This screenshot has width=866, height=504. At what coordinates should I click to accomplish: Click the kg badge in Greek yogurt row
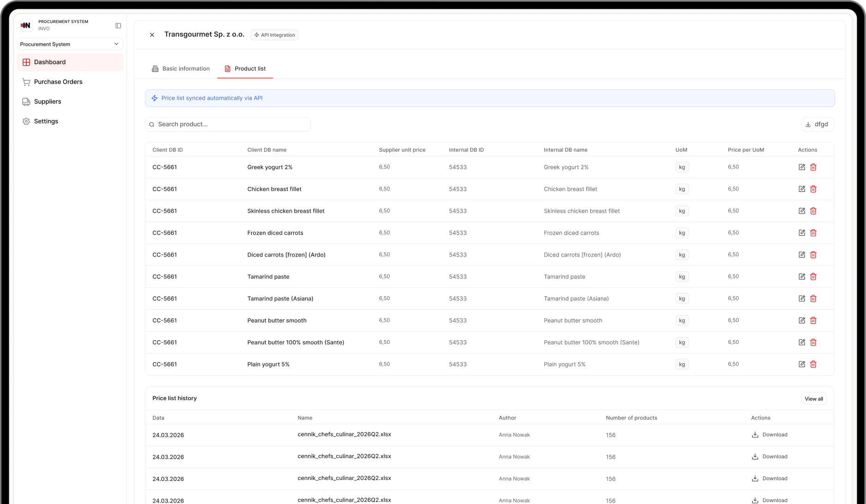(682, 167)
